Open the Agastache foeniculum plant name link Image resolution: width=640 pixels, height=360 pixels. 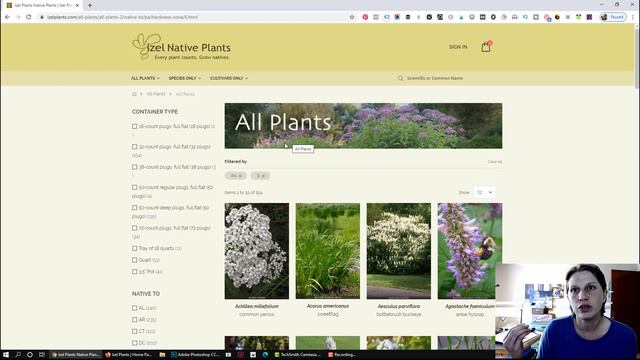(x=470, y=306)
